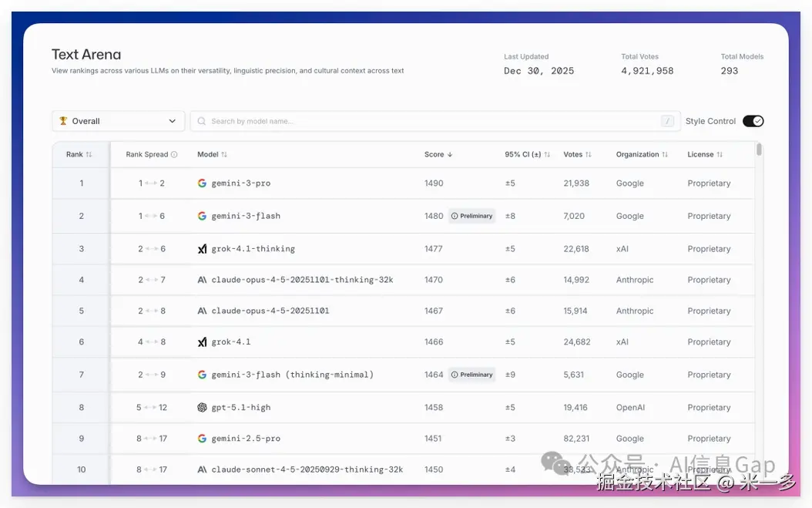Click votes value 24,682
The height and width of the screenshot is (508, 812).
click(577, 342)
